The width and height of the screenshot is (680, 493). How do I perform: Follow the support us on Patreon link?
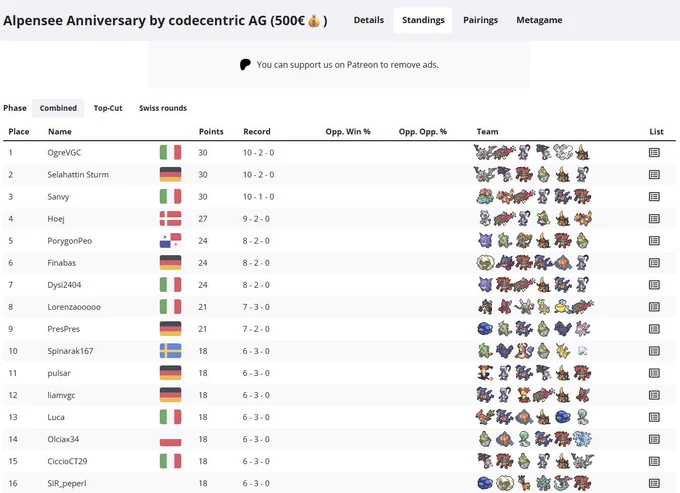[347, 65]
